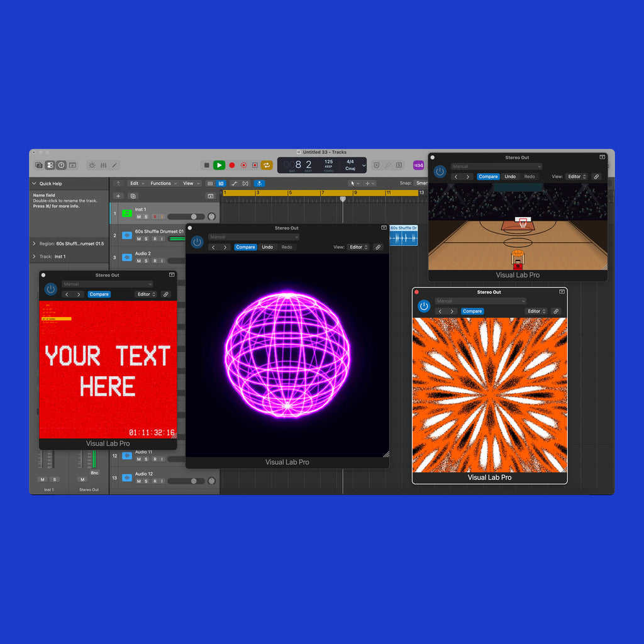Record-enable the Audio 2 track
644x644 pixels.
click(155, 261)
